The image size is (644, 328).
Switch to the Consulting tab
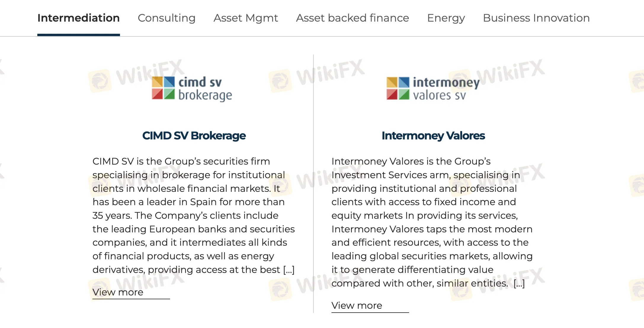166,18
